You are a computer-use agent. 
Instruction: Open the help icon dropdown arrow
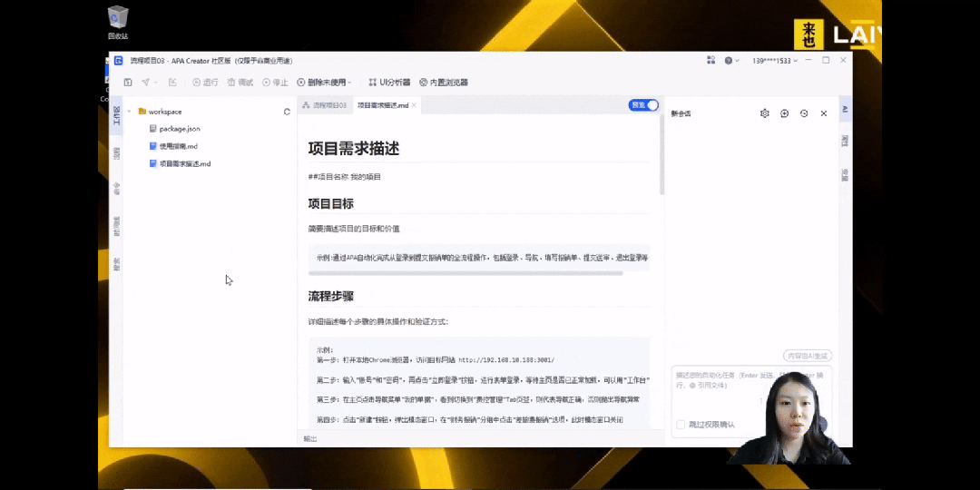click(x=737, y=61)
